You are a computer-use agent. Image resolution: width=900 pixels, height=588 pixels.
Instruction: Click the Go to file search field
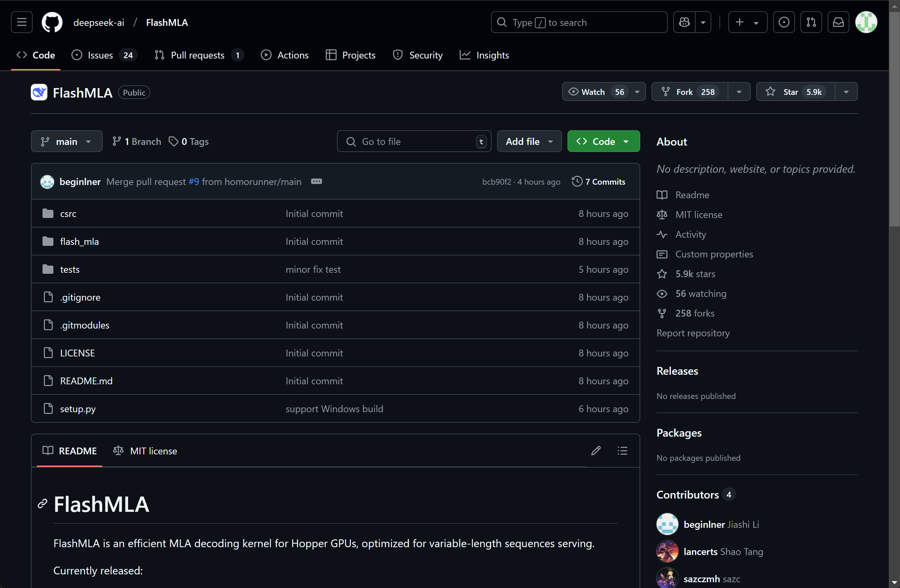click(414, 141)
